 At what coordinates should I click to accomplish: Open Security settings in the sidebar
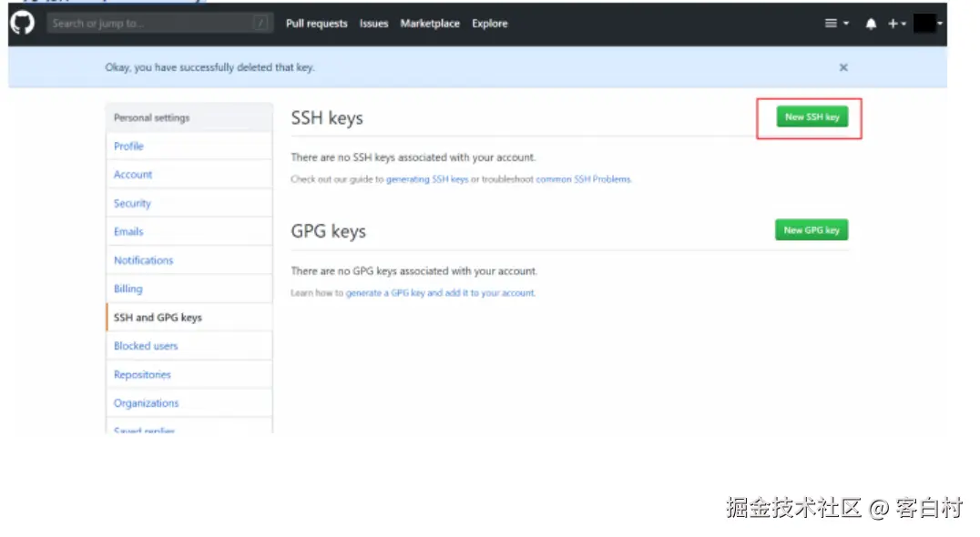[x=131, y=203]
